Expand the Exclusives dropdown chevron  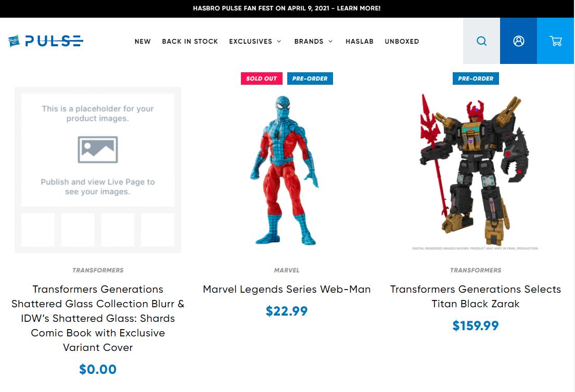tap(279, 42)
